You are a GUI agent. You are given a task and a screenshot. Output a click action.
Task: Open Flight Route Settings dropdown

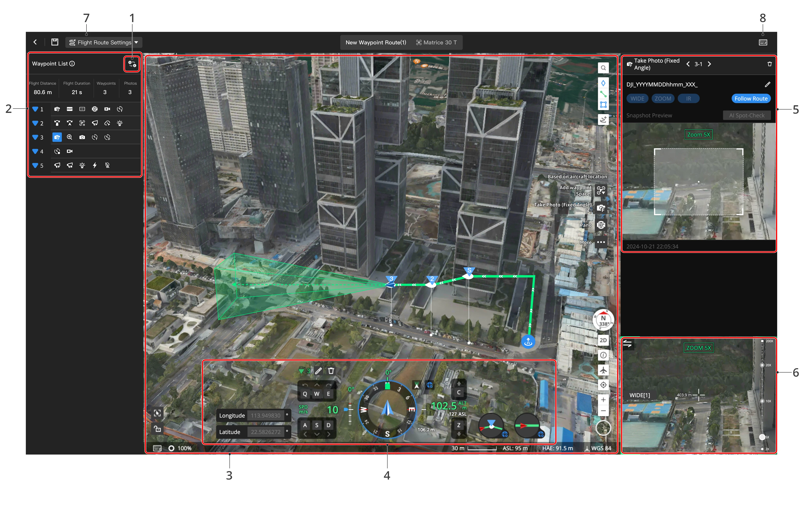pyautogui.click(x=104, y=42)
